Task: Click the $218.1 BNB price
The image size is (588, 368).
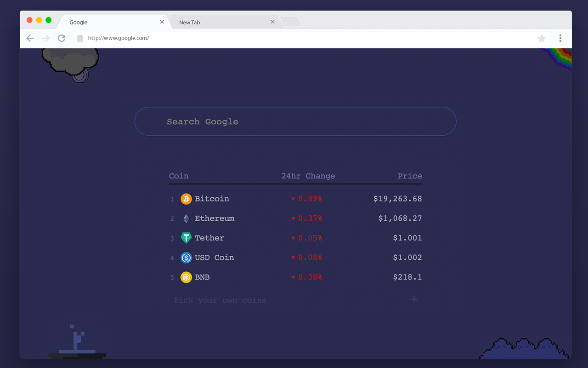Action: pos(407,277)
